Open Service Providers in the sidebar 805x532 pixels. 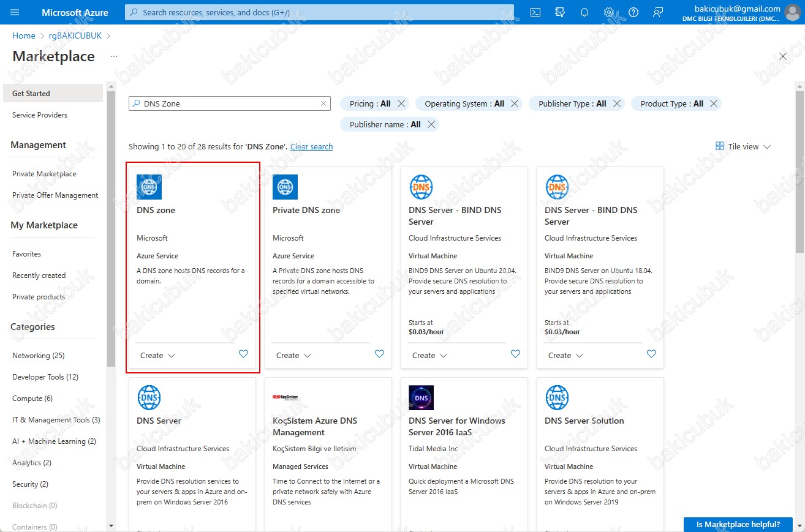[40, 115]
